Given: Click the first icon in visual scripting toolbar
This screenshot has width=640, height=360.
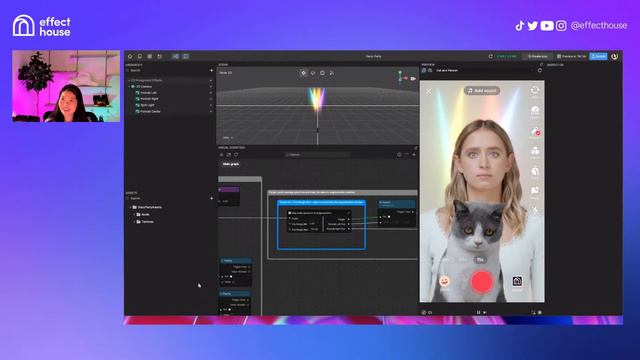Looking at the screenshot, I should 222,155.
